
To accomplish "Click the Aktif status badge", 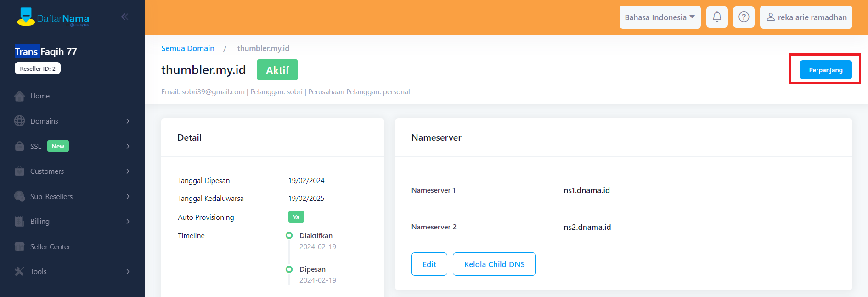I will coord(277,70).
